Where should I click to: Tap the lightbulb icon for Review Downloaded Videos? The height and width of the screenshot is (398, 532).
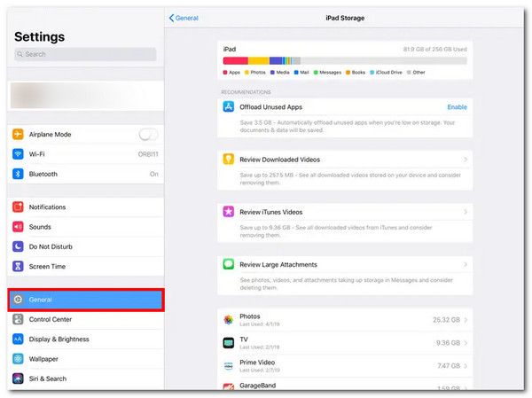coord(229,159)
